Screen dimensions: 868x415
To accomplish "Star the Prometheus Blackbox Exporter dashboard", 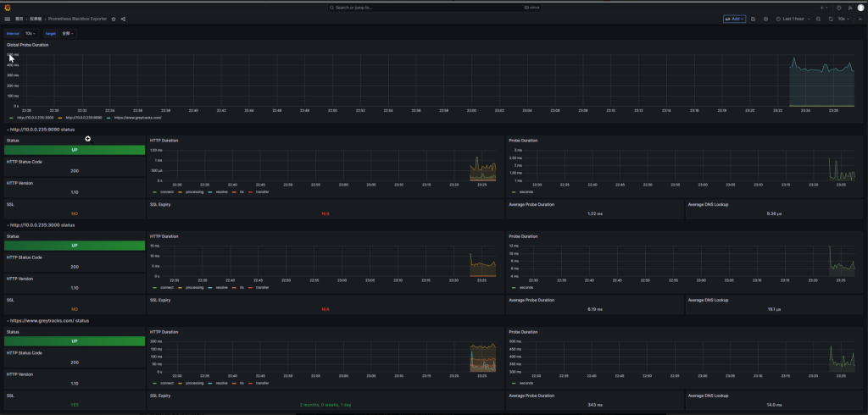I will (x=114, y=19).
